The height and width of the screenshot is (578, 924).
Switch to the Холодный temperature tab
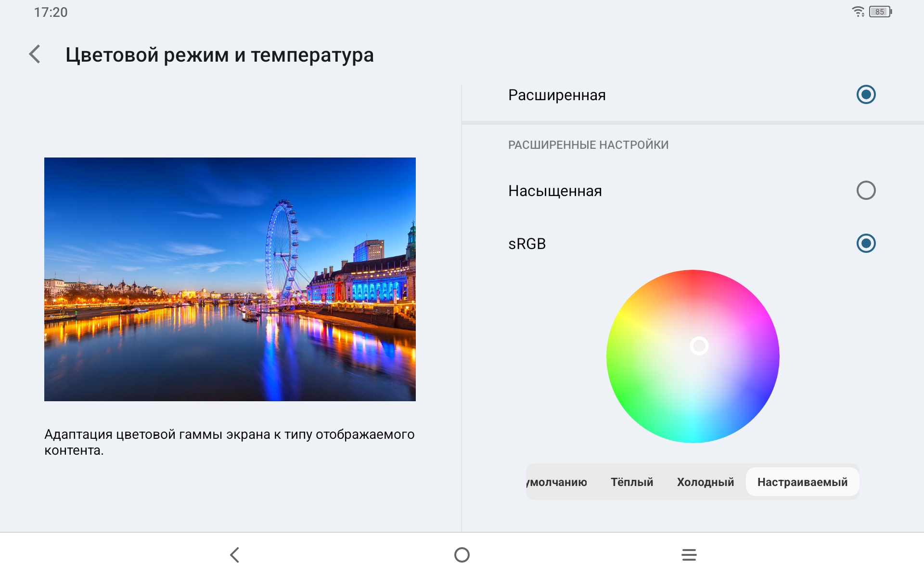coord(705,482)
